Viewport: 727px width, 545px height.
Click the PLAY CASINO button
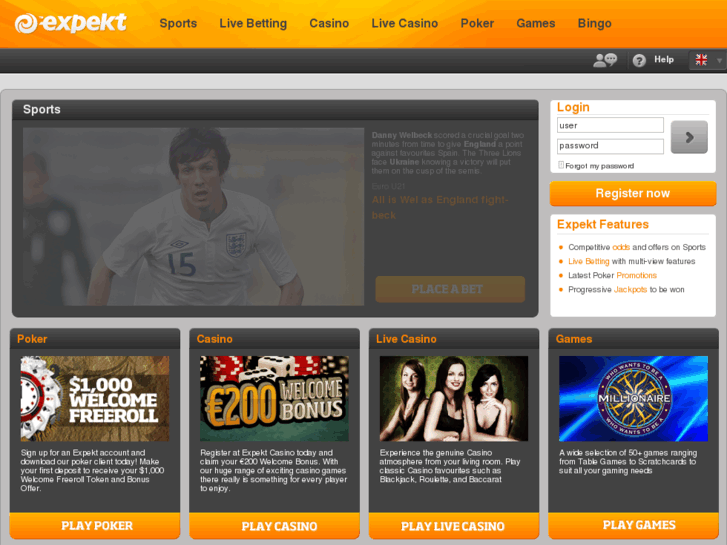point(274,526)
